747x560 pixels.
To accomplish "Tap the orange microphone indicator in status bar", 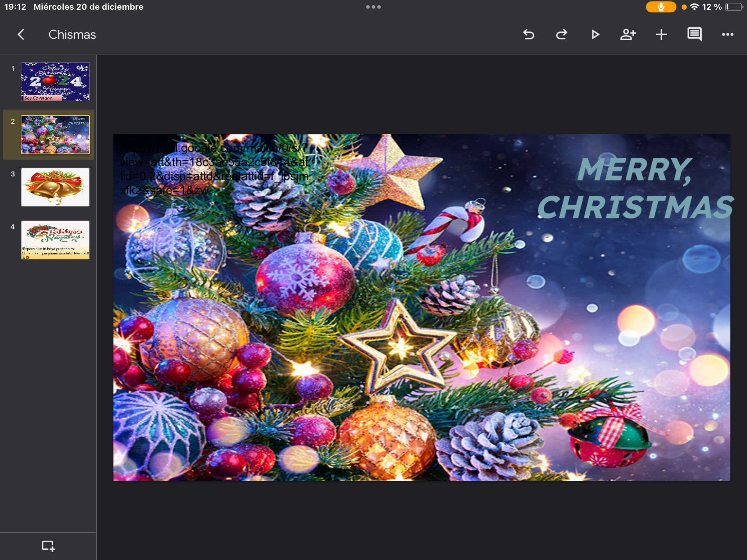I will (661, 7).
